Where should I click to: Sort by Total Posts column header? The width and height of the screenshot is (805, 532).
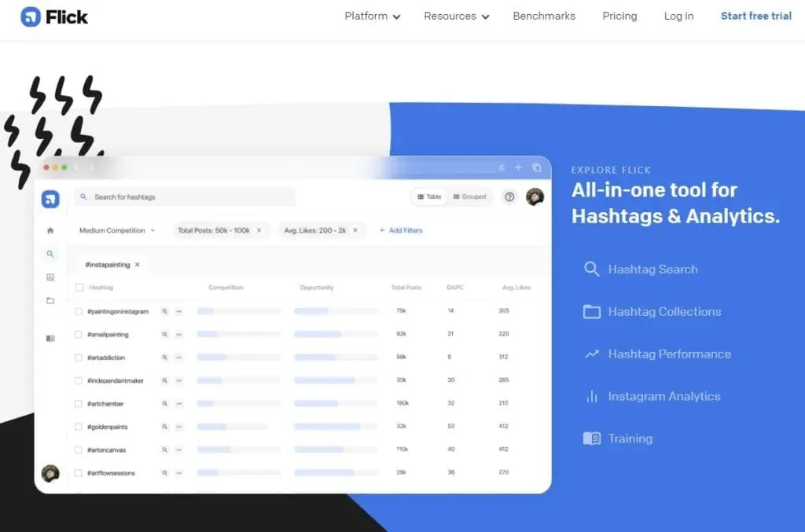pos(406,288)
